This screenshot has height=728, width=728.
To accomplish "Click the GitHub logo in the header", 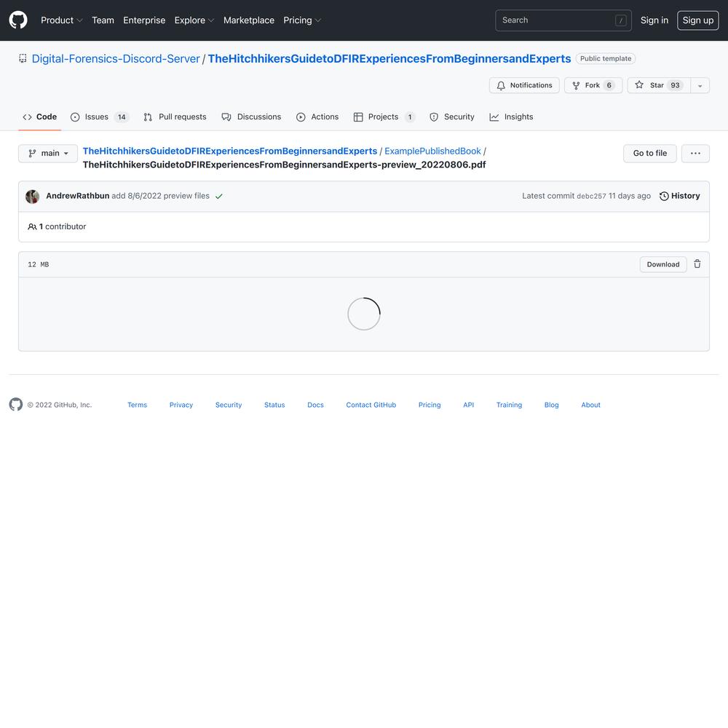I will click(18, 20).
